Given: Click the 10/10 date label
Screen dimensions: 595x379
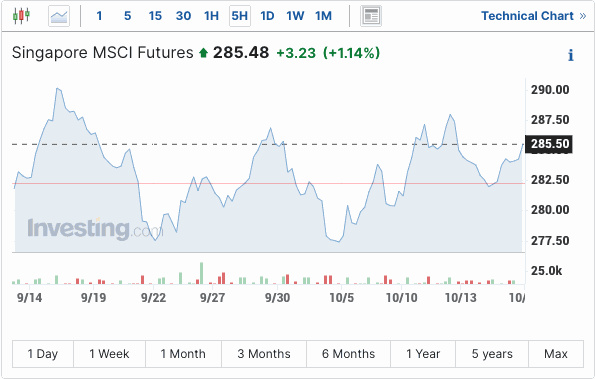Looking at the screenshot, I should point(401,298).
